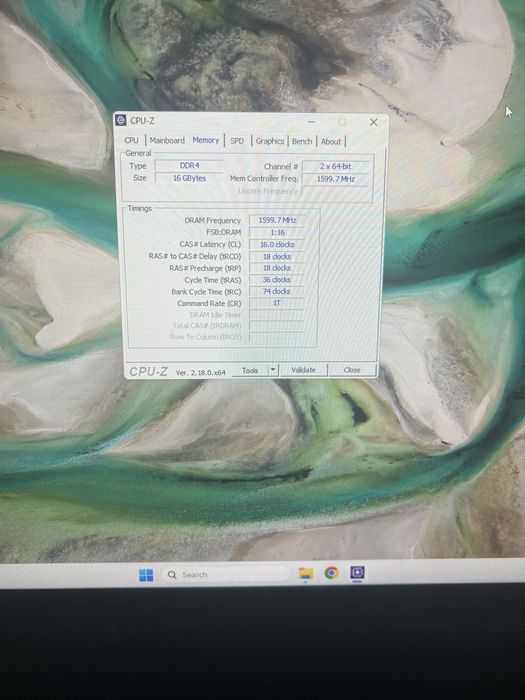Click the Close button at bottom
The height and width of the screenshot is (700, 525).
(352, 370)
